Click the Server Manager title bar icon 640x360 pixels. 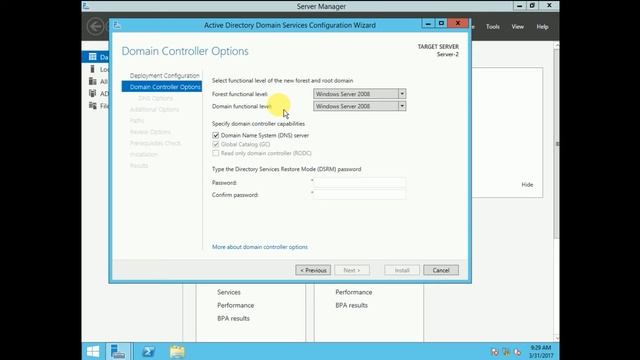[x=86, y=6]
